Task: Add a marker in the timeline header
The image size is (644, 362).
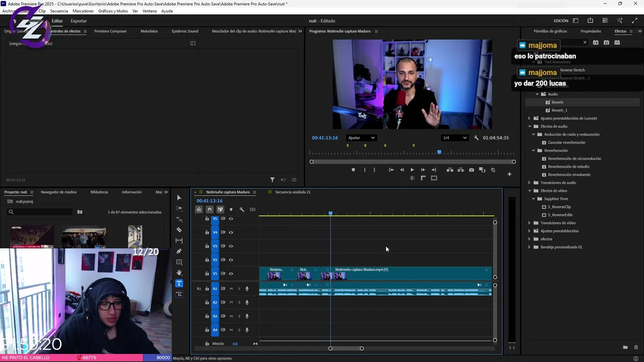Action: click(x=231, y=210)
